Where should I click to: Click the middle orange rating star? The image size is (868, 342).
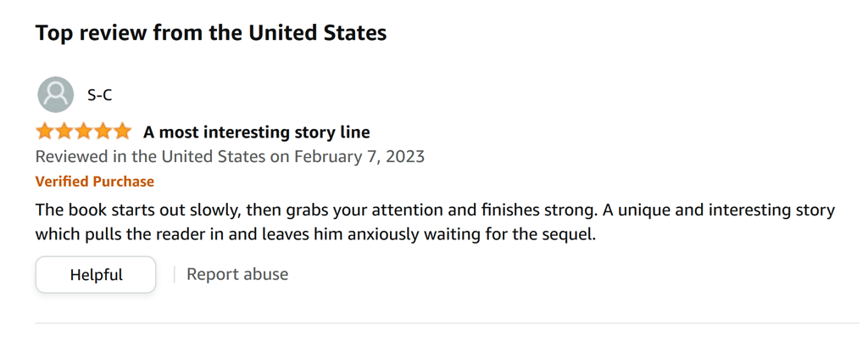84,132
